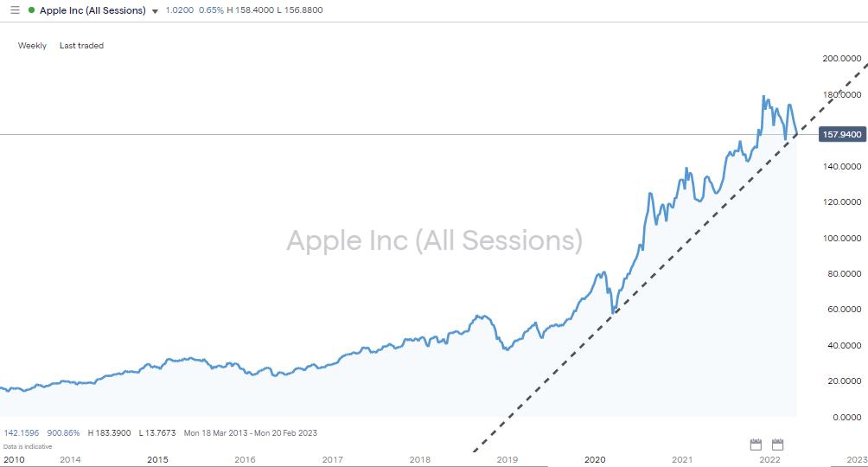The image size is (868, 467).
Task: Open the Weekly timeframe selector
Action: (x=32, y=46)
